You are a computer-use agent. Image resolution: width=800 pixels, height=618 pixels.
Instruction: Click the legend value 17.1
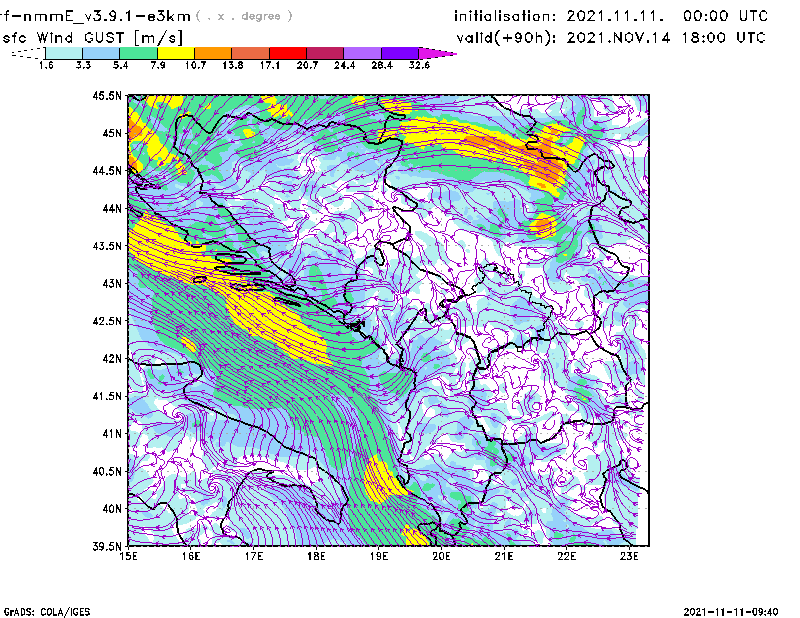point(270,65)
